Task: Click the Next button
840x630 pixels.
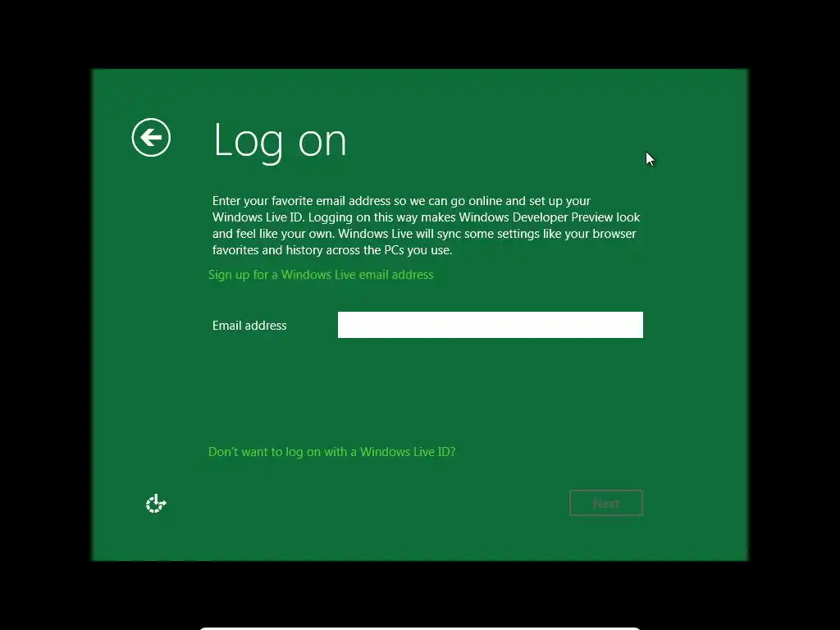Action: pyautogui.click(x=606, y=503)
